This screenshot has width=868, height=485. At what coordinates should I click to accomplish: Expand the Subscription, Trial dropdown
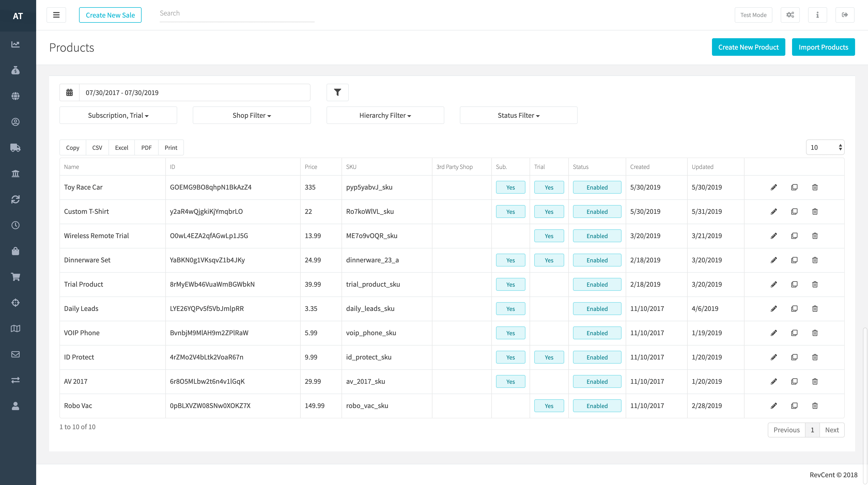[118, 115]
